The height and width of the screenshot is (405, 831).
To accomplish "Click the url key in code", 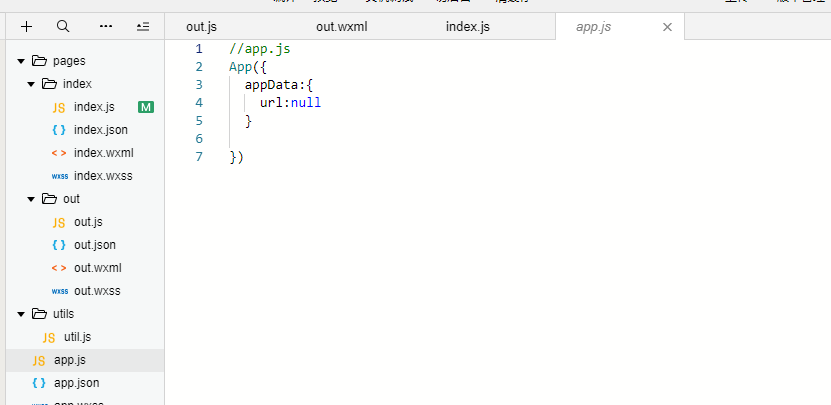I will 271,103.
